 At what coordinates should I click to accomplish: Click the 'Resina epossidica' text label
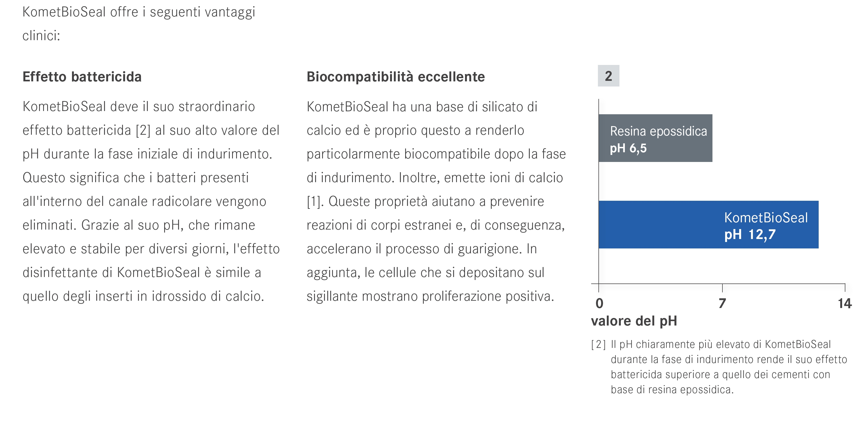coord(658,131)
